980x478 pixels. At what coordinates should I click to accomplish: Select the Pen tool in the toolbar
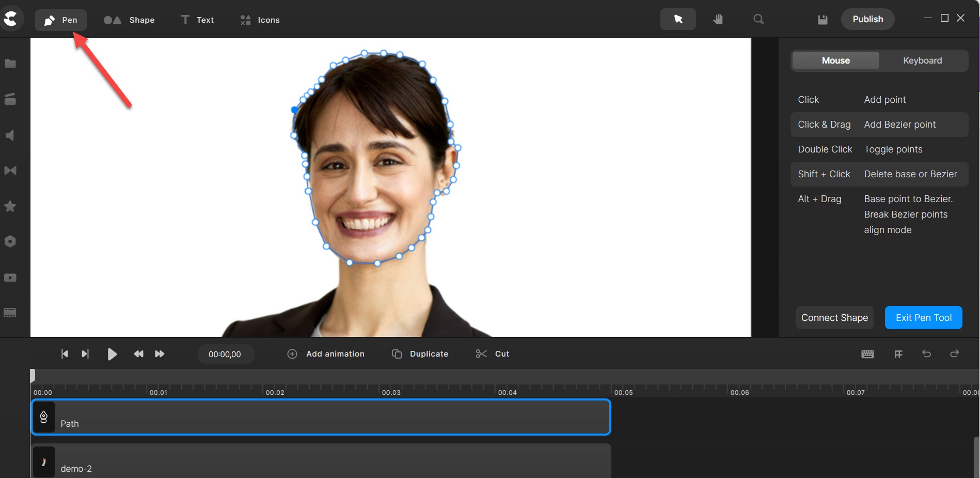click(60, 20)
